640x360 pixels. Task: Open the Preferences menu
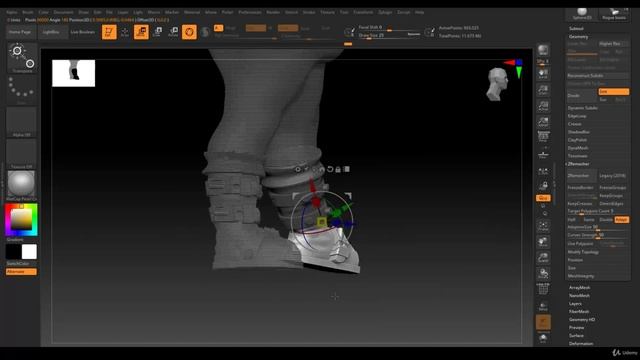pyautogui.click(x=249, y=12)
